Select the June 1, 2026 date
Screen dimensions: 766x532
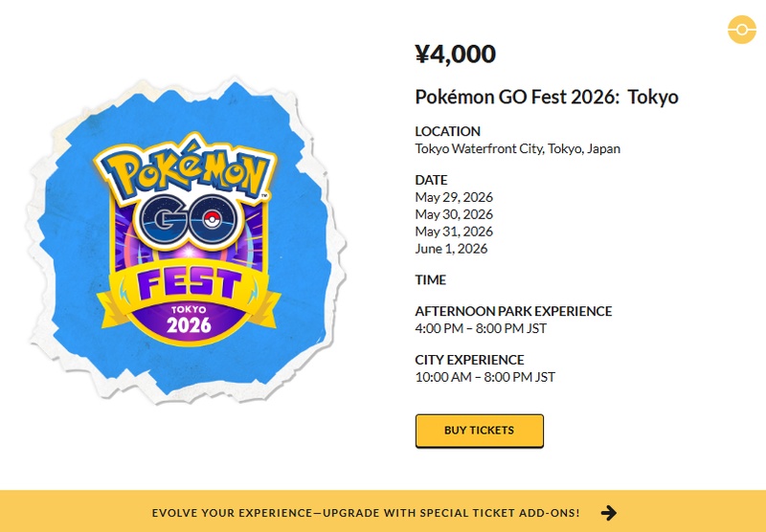pyautogui.click(x=451, y=249)
